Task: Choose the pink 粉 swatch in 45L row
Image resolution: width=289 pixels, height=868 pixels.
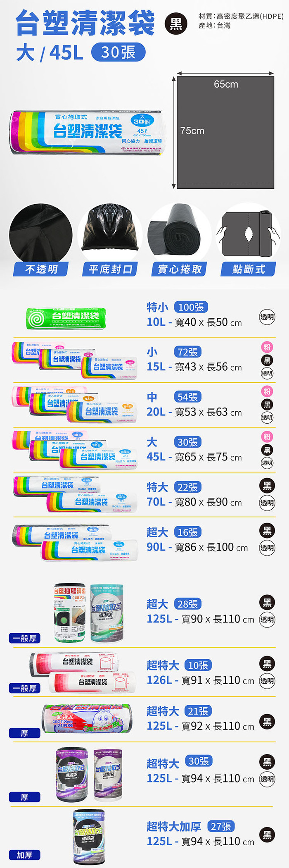Action: coord(267,437)
